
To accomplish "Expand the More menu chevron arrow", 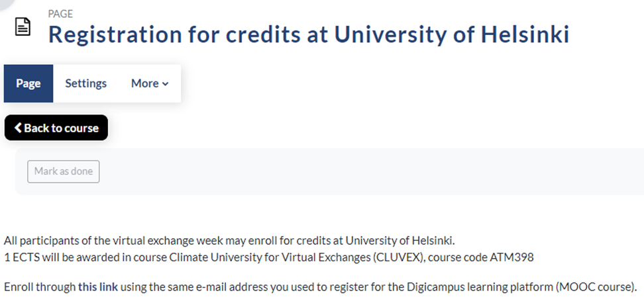I will click(x=165, y=84).
